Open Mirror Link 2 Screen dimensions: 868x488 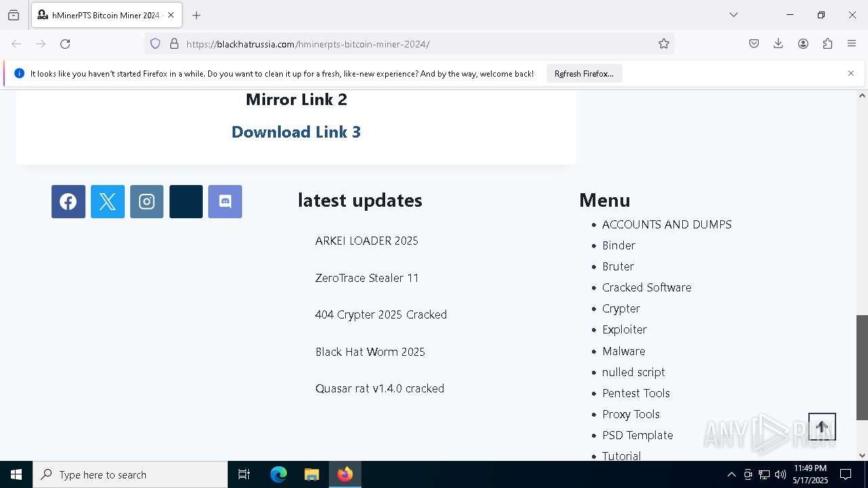tap(296, 100)
